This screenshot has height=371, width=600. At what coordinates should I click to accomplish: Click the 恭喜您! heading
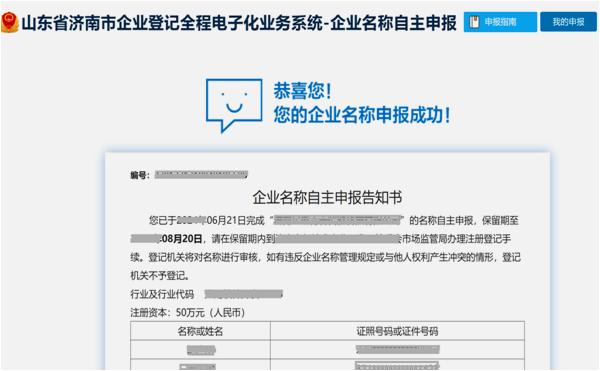pos(302,91)
